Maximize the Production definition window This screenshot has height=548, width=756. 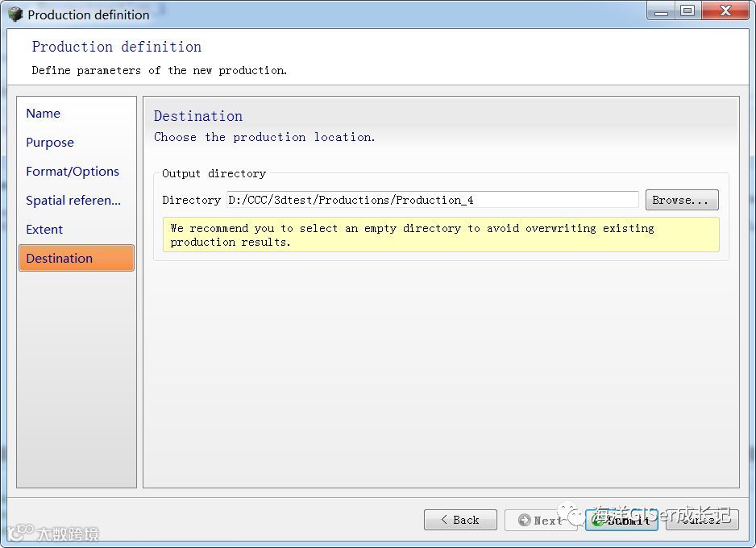688,11
